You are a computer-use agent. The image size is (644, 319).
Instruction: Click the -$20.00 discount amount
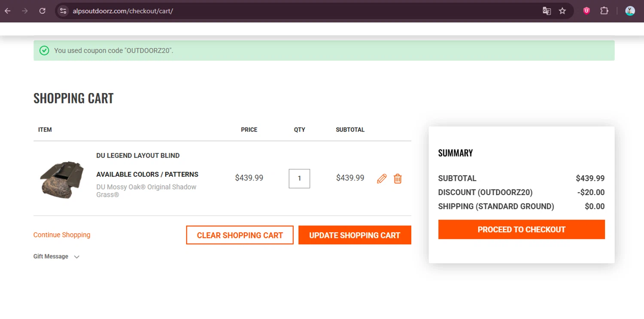point(591,193)
